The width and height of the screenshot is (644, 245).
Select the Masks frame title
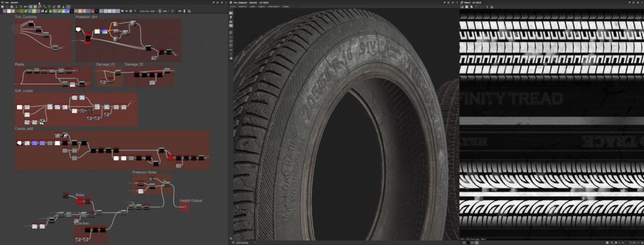pyautogui.click(x=19, y=65)
